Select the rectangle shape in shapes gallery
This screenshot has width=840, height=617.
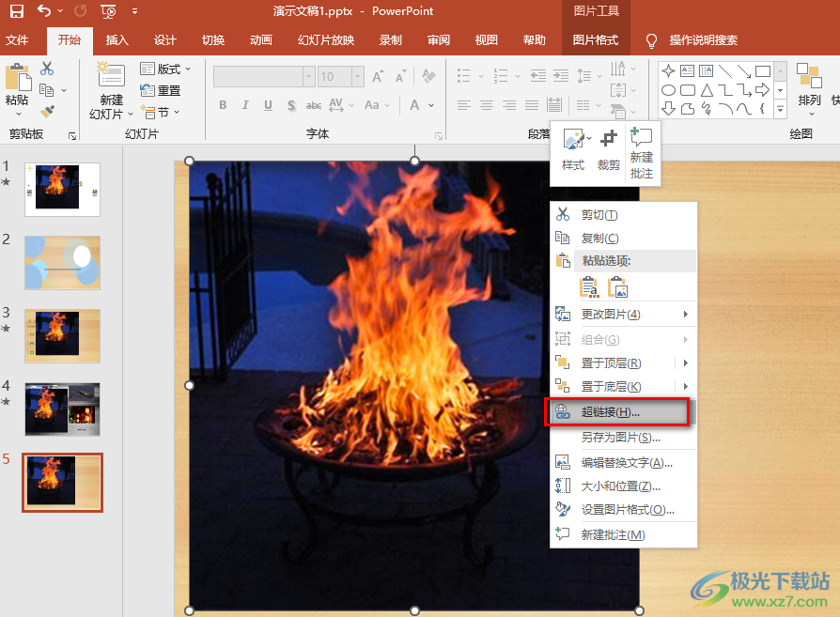[x=762, y=70]
